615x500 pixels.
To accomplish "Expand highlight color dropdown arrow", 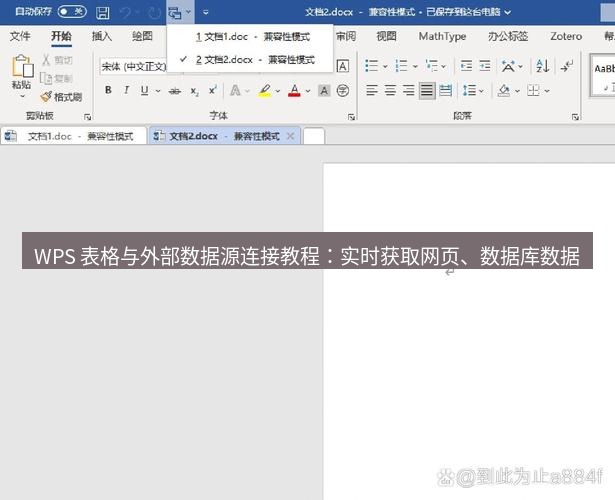I will [x=278, y=91].
